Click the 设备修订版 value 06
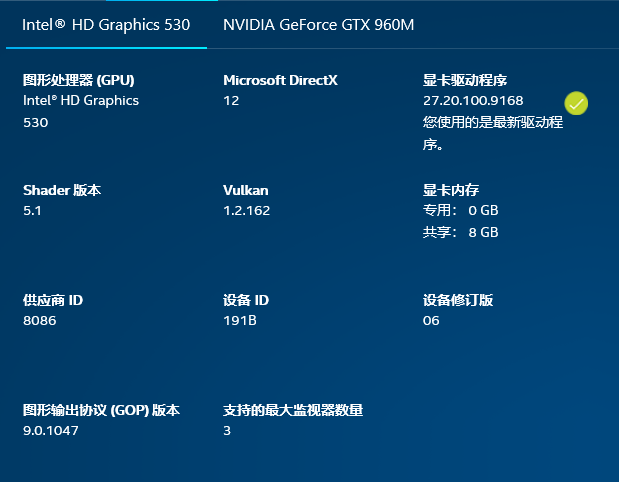 tap(431, 321)
